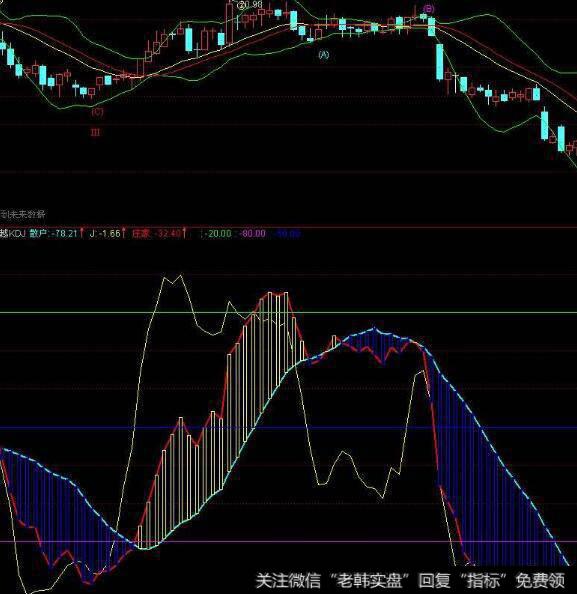The width and height of the screenshot is (577, 594).
Task: Click the 免费领 text in watermark
Action: [x=540, y=580]
